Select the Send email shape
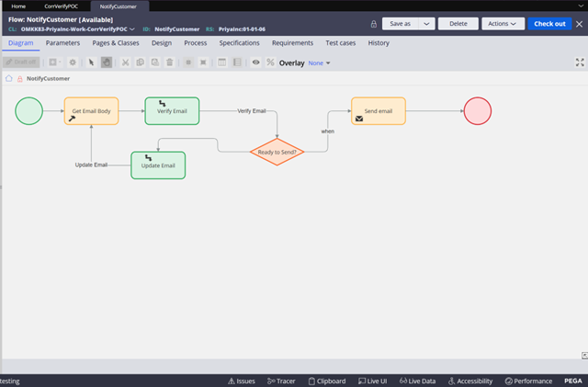Viewport: 588px width, 387px height. point(379,111)
